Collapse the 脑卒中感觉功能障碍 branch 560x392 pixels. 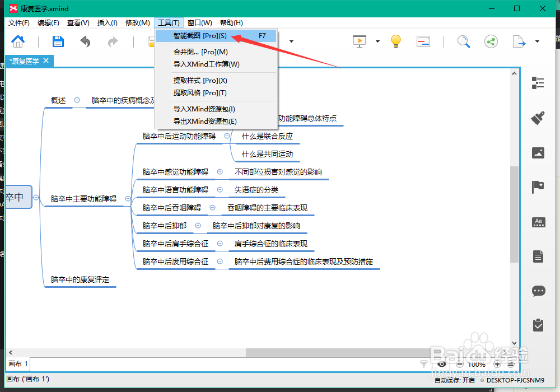220,172
